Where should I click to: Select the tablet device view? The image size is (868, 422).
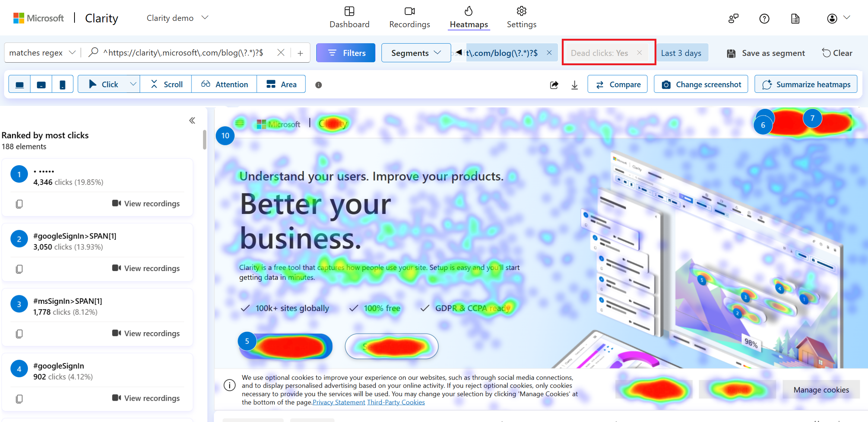pyautogui.click(x=41, y=84)
